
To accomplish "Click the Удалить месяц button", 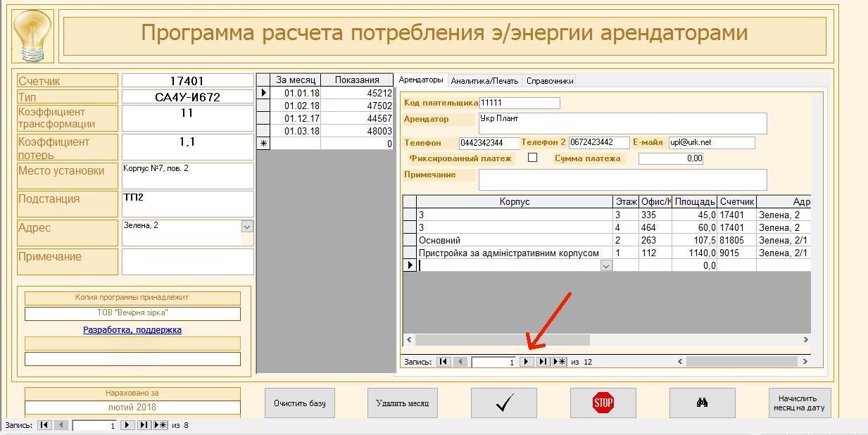I will tap(402, 403).
